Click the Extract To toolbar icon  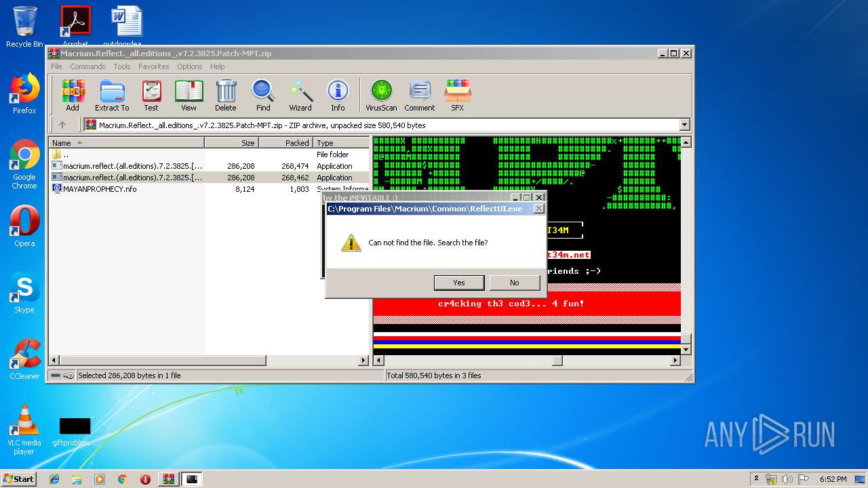coord(112,95)
